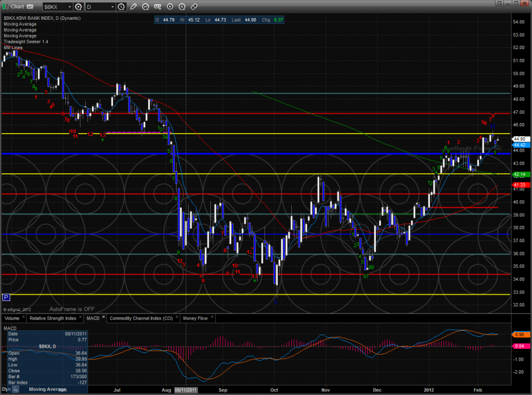
Task: Click the Dyn label at bottom left
Action: (7, 389)
